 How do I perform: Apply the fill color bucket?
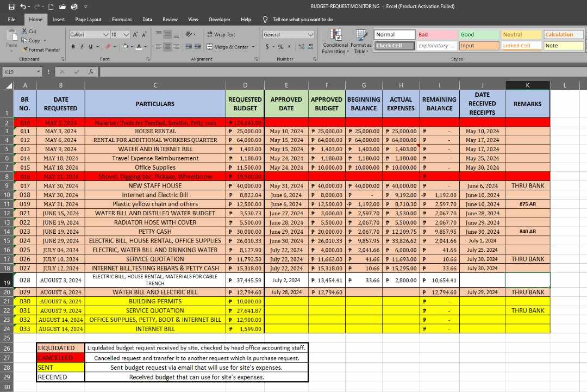(126, 47)
